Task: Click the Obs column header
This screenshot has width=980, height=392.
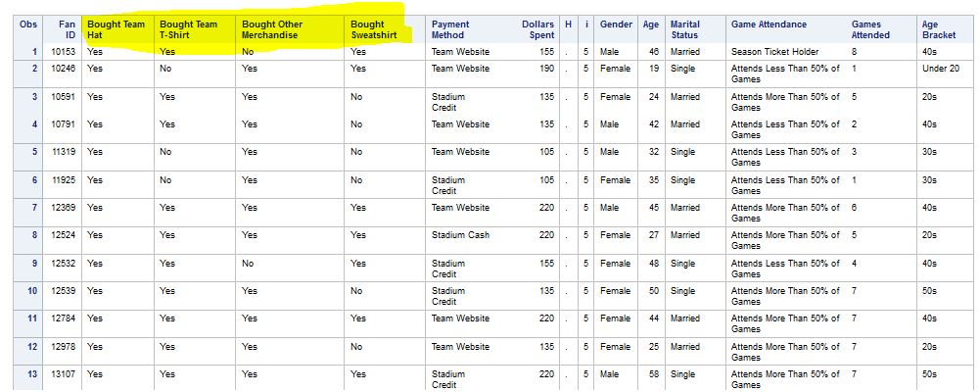Action: pyautogui.click(x=27, y=24)
